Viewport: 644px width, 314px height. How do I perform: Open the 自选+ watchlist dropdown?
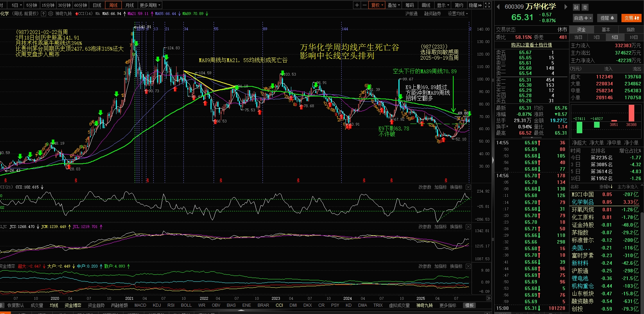(x=583, y=18)
